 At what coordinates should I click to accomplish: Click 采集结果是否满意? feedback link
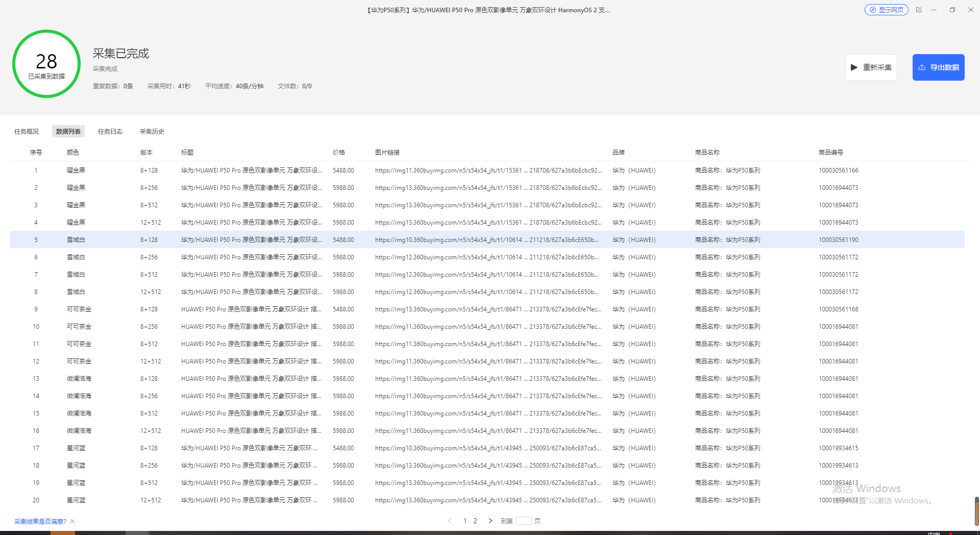pyautogui.click(x=40, y=521)
